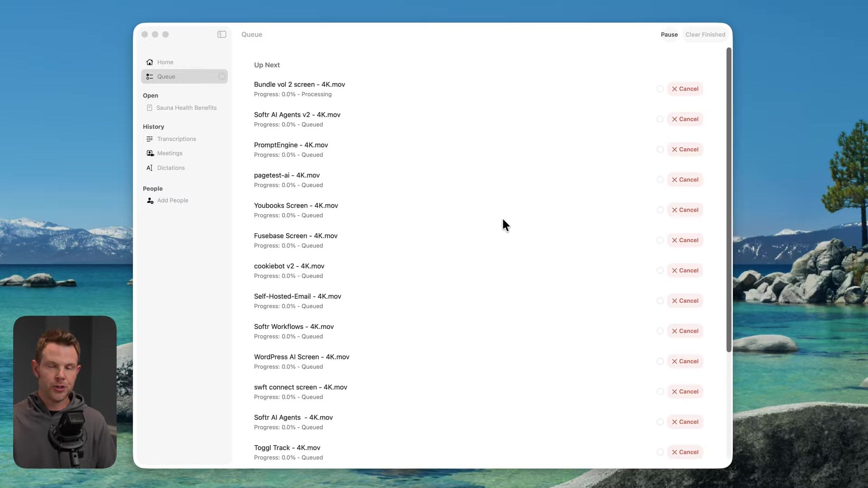Image resolution: width=868 pixels, height=488 pixels.
Task: Click the queue list vertical scrollbar
Action: [729, 200]
